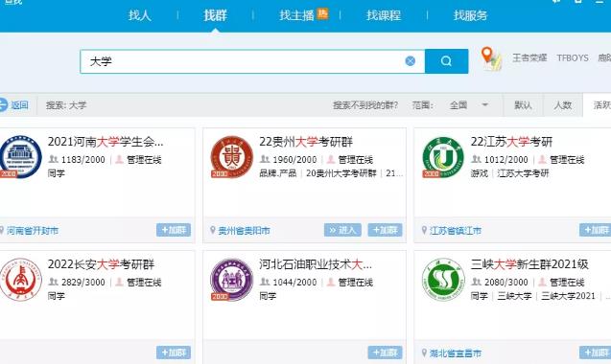Click the magnifier search button
The height and width of the screenshot is (364, 611).
pos(447,61)
